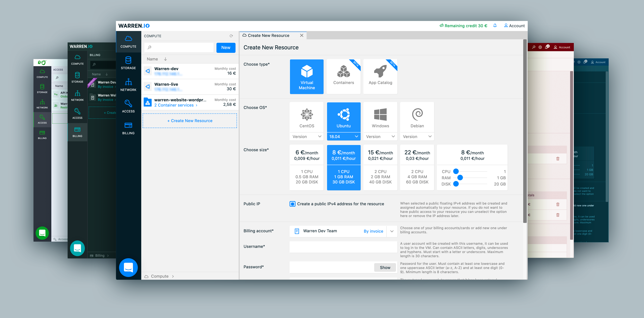644x318 pixels.
Task: Select the 6 €/month size plan
Action: click(x=307, y=167)
